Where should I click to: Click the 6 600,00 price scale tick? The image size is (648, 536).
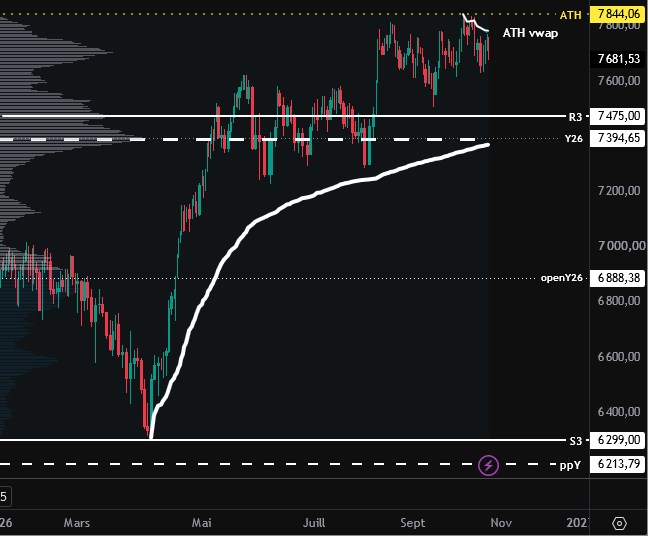tap(619, 356)
